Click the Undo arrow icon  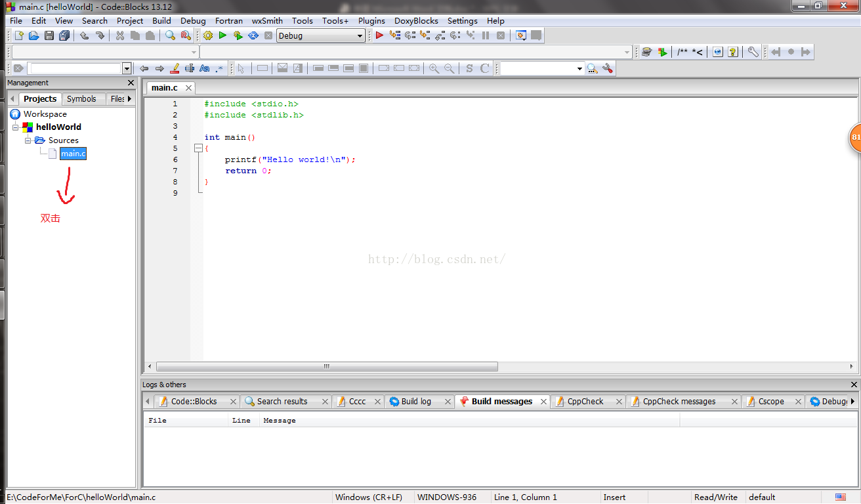pyautogui.click(x=85, y=35)
